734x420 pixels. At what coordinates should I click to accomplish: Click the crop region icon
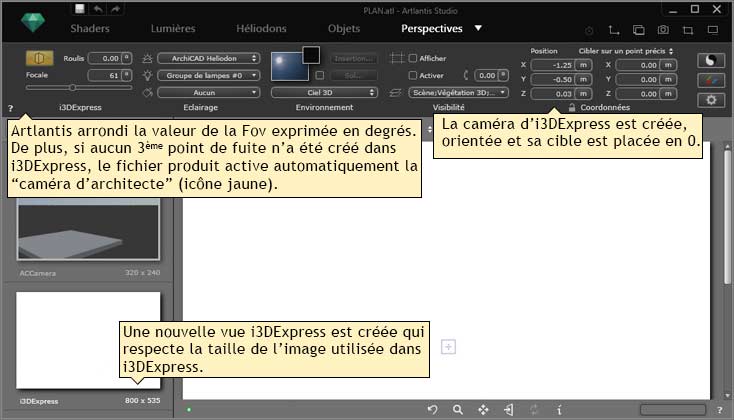point(688,30)
